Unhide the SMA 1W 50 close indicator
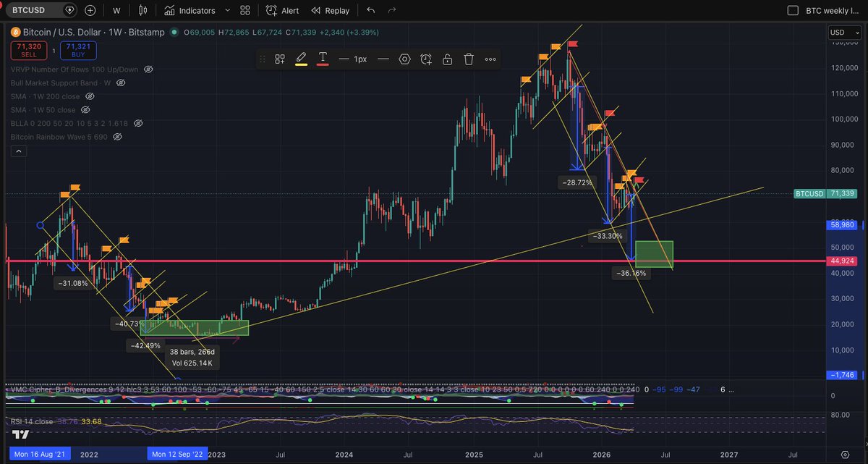Viewport: 868px width, 464px height. pos(85,110)
